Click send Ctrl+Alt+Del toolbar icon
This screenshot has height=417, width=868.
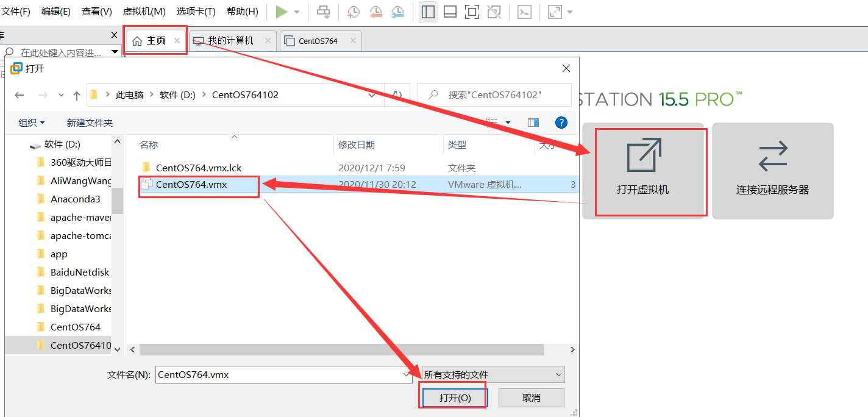pyautogui.click(x=323, y=12)
